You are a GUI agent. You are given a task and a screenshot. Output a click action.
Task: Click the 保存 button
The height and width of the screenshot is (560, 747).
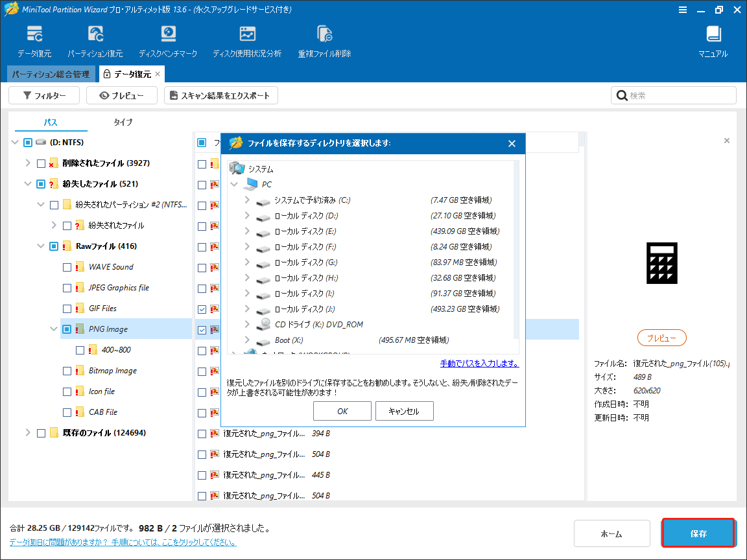(x=698, y=533)
